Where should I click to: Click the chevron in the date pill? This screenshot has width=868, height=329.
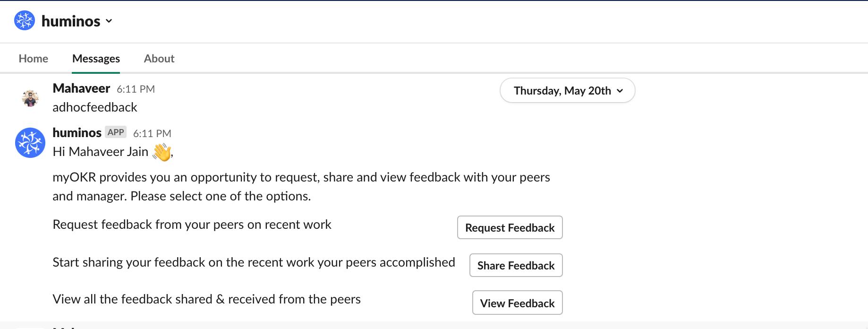(620, 91)
